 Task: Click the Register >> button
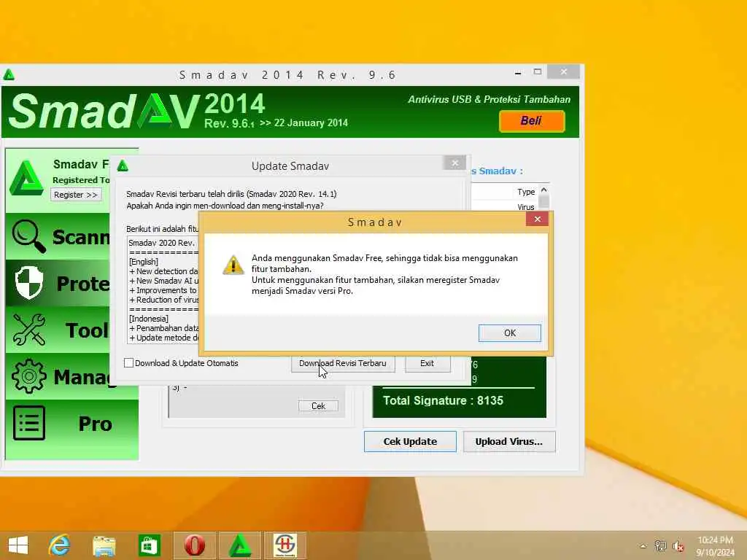coord(76,195)
